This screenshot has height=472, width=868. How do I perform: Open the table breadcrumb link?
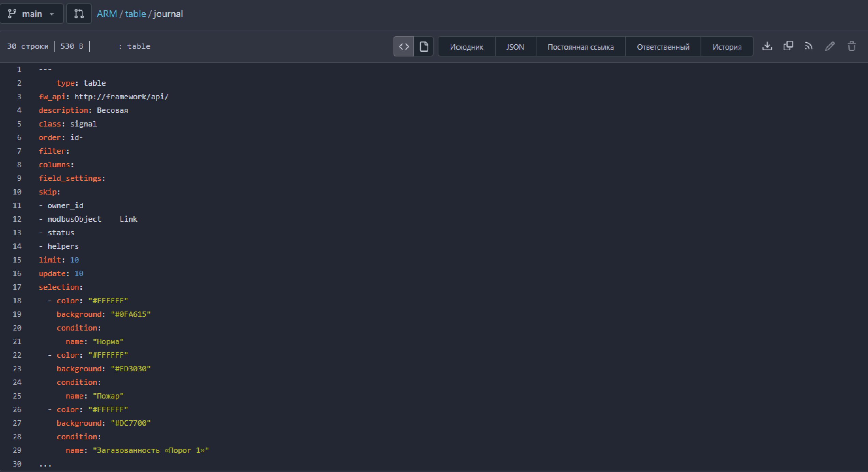point(135,14)
